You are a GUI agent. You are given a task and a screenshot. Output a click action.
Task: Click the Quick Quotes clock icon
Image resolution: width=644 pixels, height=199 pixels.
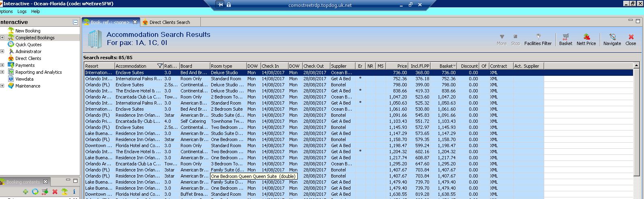[11, 44]
